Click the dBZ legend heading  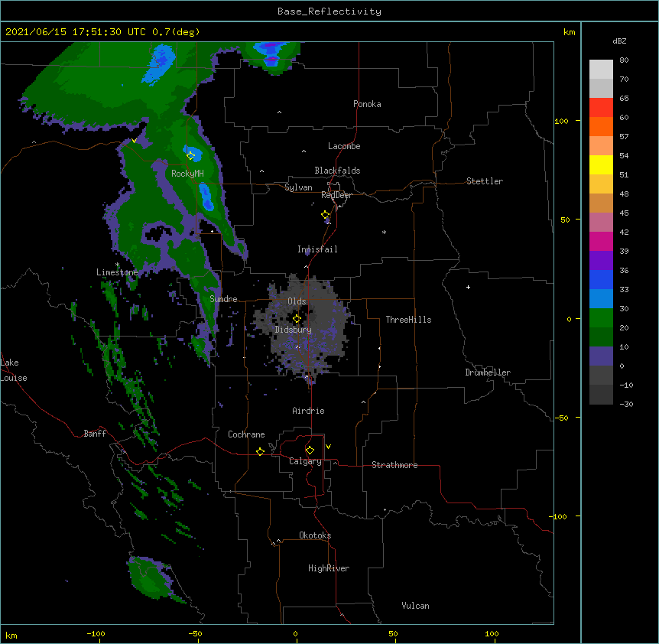click(619, 41)
